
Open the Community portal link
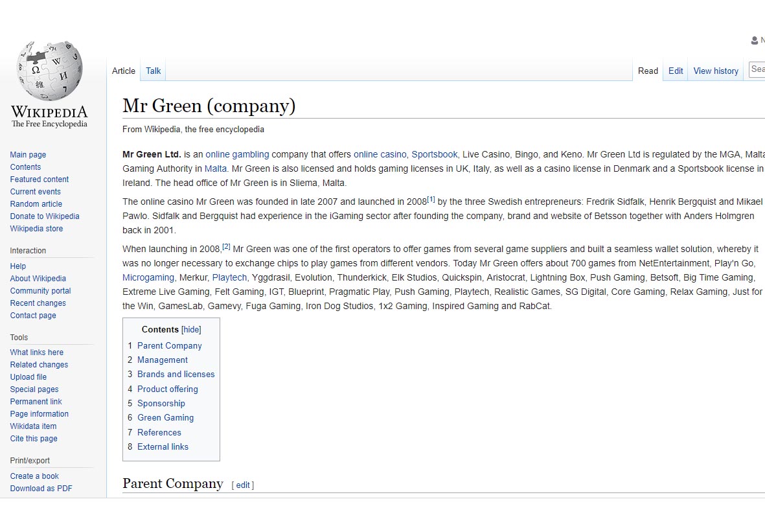41,290
